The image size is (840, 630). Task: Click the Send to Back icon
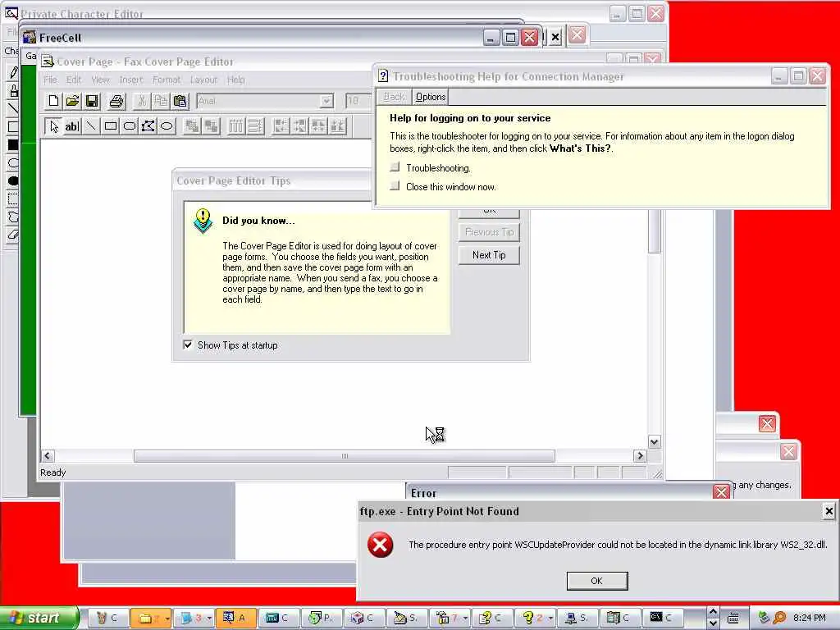pos(211,126)
